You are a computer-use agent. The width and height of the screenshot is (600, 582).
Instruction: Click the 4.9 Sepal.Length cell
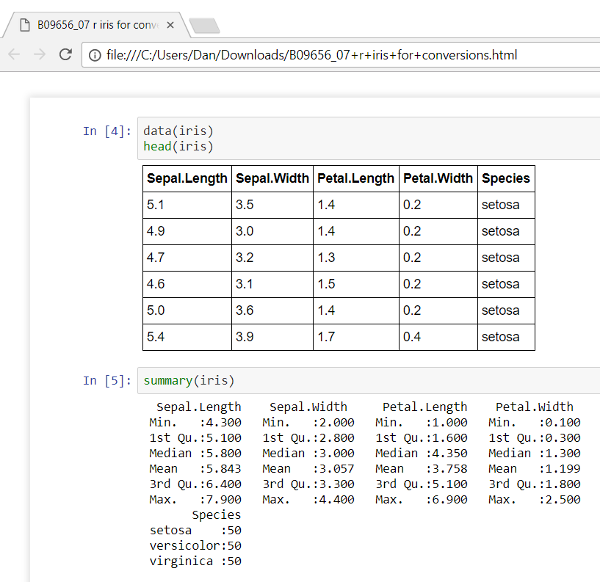click(187, 231)
